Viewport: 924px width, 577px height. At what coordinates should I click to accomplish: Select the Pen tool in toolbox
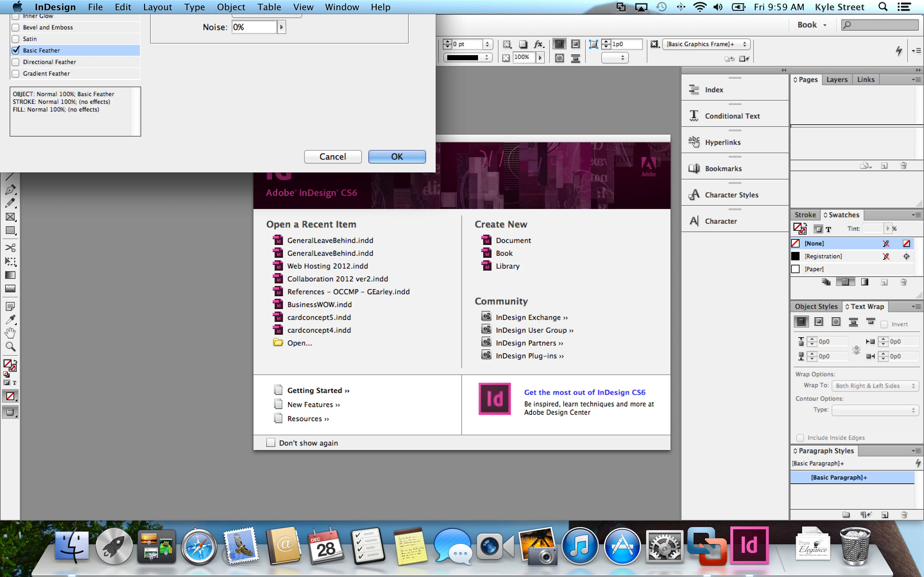click(x=10, y=189)
